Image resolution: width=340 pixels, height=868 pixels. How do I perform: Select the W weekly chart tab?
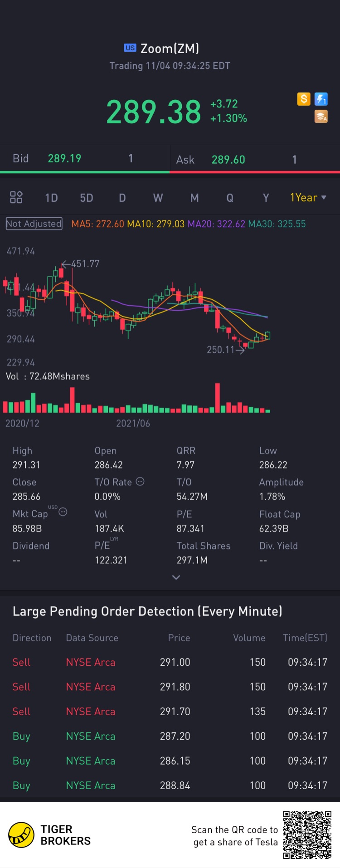click(158, 198)
